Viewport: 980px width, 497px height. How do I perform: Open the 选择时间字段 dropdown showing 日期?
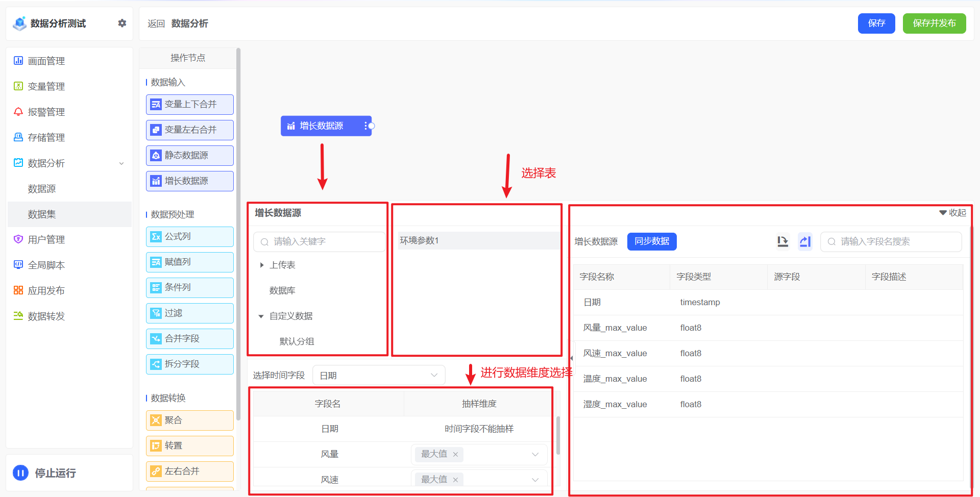point(378,375)
